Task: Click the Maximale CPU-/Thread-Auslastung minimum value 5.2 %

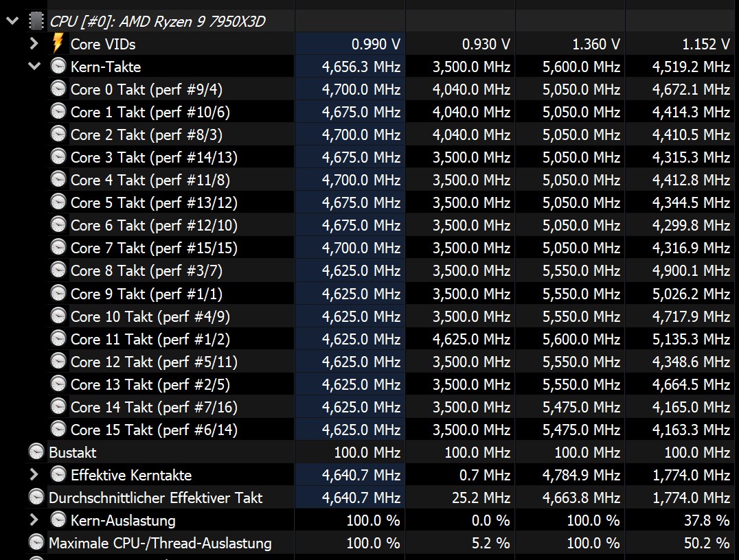Action: point(490,543)
